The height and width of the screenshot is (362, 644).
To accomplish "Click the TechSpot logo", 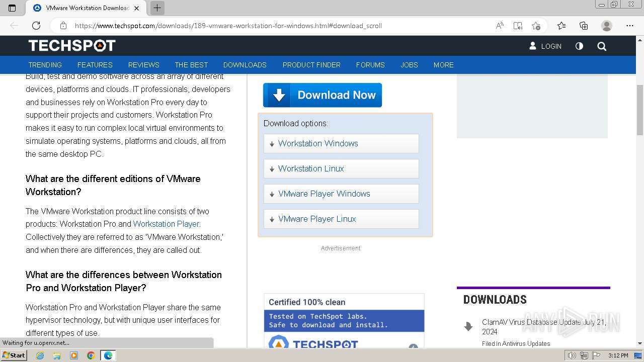I will click(72, 46).
